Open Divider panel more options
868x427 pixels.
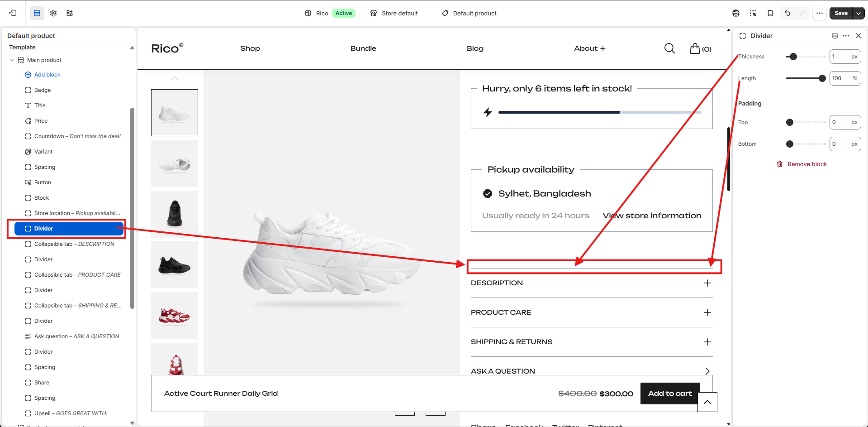coord(846,36)
